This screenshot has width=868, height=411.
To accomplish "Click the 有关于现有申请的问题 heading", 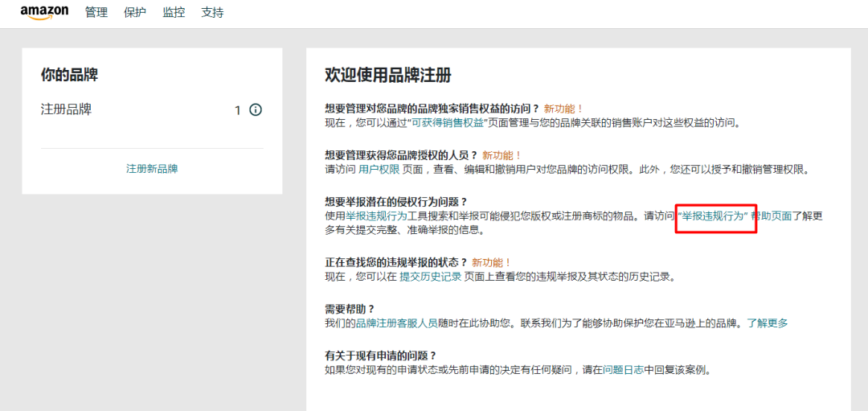I will 381,356.
